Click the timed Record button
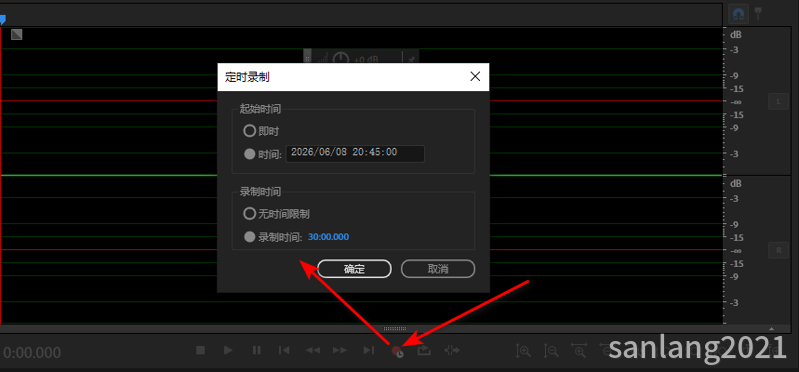The width and height of the screenshot is (799, 372). 397,351
